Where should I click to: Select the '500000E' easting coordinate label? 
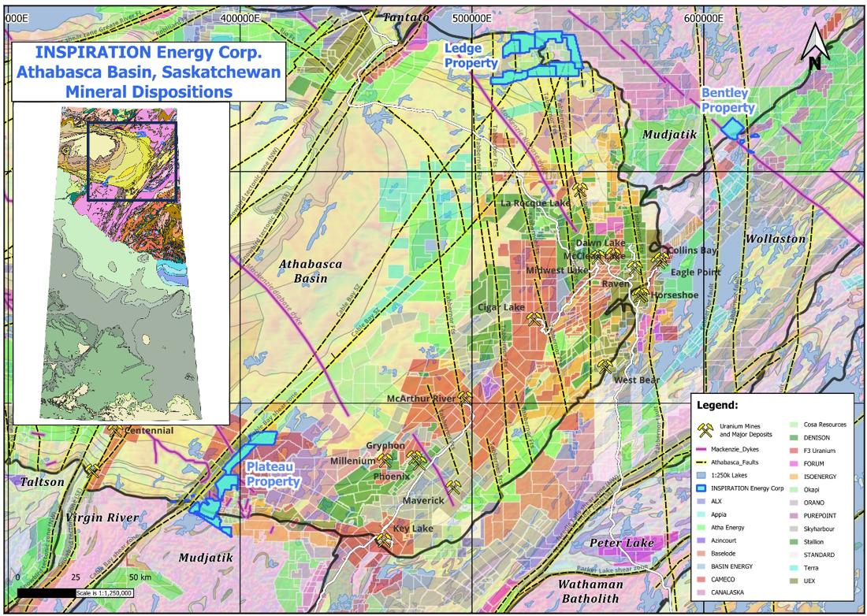(471, 17)
